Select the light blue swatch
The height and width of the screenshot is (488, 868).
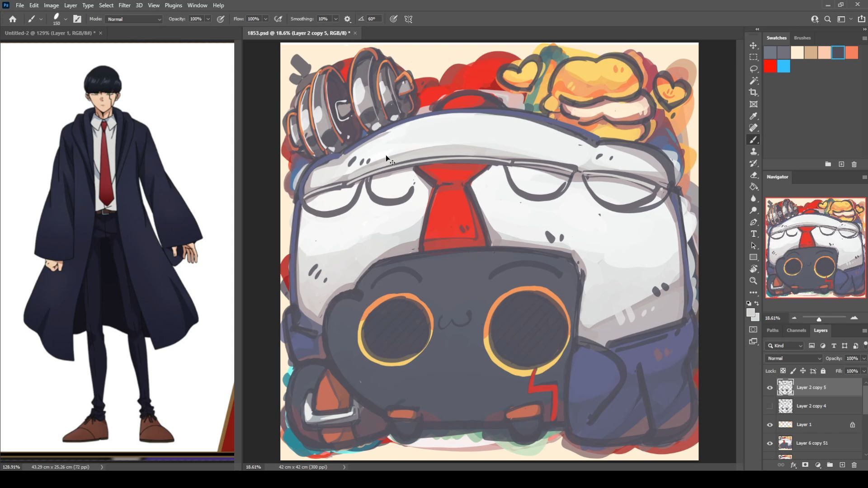784,66
